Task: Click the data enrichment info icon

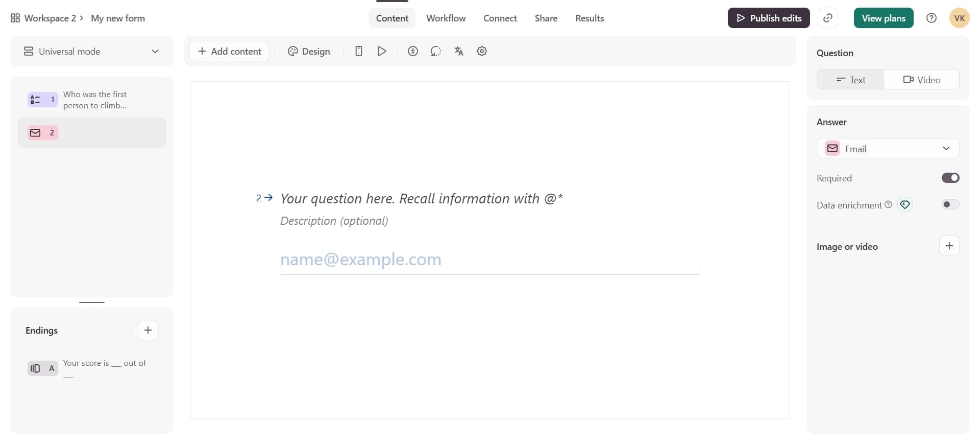Action: pos(888,204)
